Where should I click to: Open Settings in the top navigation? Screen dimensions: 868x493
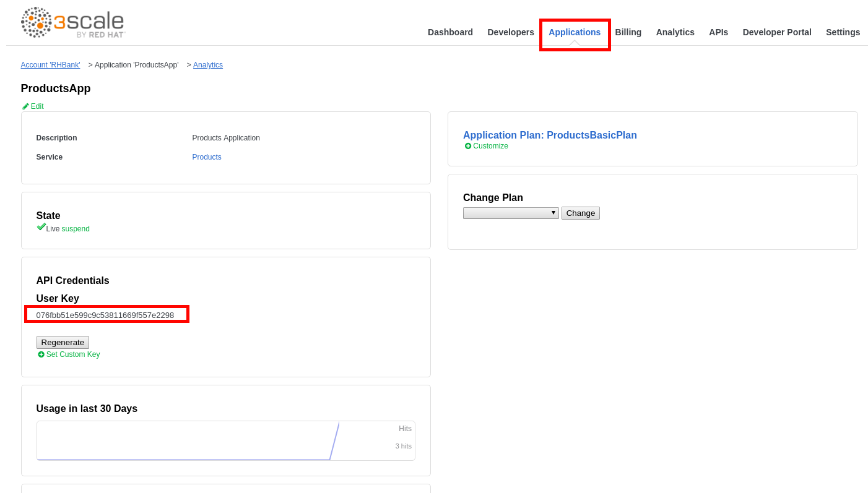(843, 32)
